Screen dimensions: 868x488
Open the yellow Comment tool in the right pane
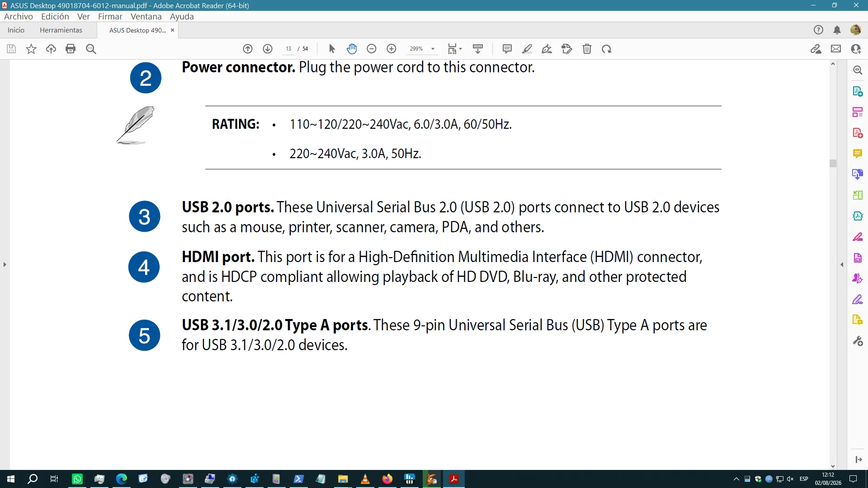tap(858, 154)
